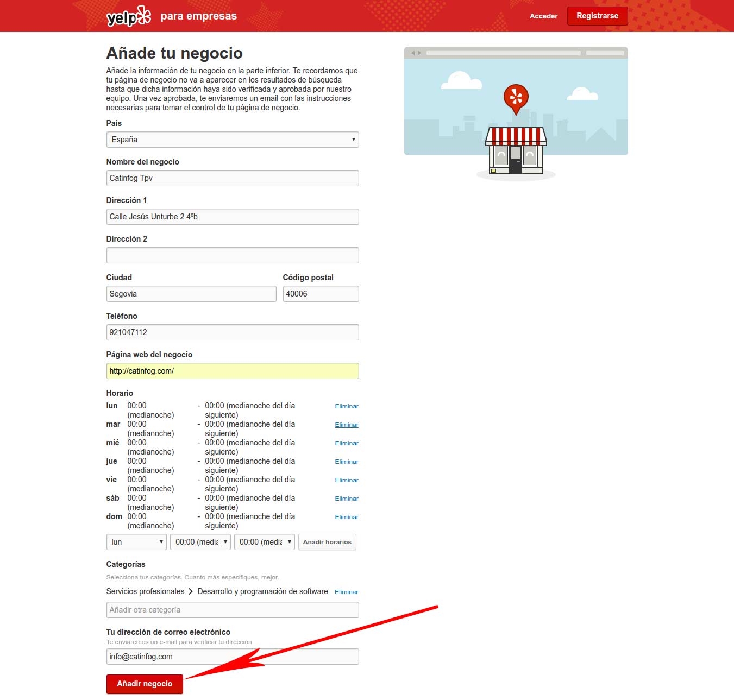Remove the vie schedule with Eliminar
This screenshot has height=700, width=734.
pyautogui.click(x=347, y=480)
